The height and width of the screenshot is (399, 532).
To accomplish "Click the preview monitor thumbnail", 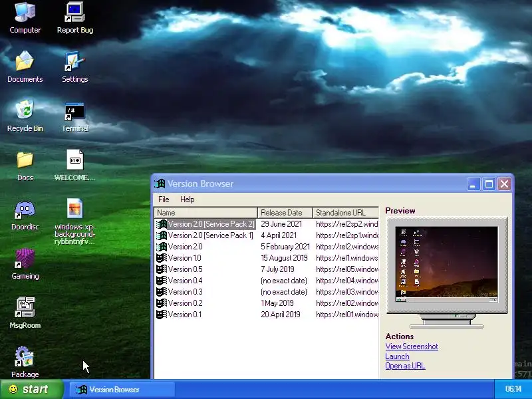I will [x=447, y=265].
